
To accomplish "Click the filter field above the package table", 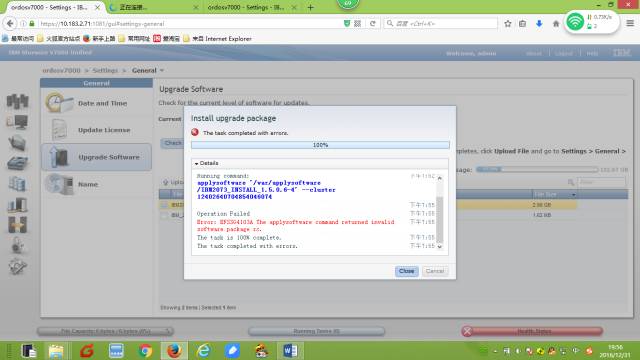I will 601,182.
